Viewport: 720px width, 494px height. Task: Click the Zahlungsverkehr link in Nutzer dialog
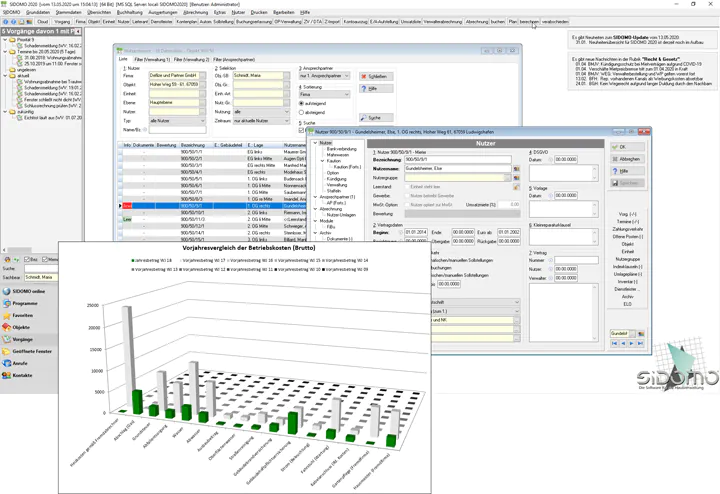coord(628,229)
